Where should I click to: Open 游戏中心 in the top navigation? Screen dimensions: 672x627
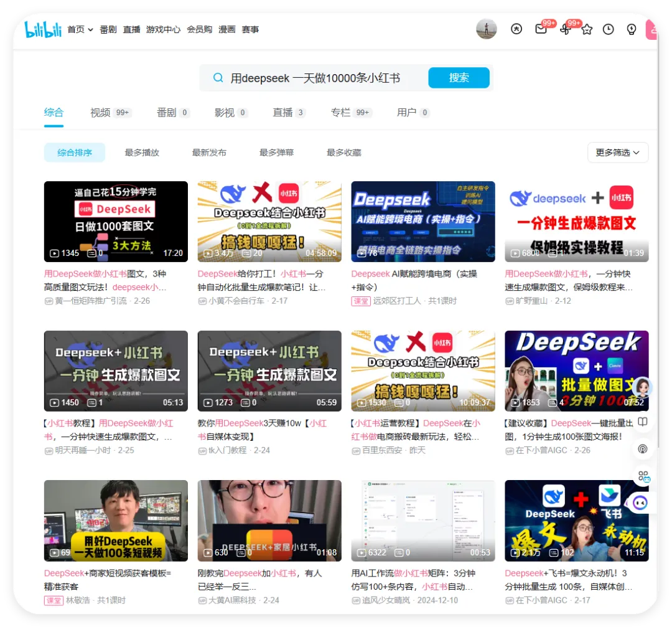pyautogui.click(x=163, y=29)
